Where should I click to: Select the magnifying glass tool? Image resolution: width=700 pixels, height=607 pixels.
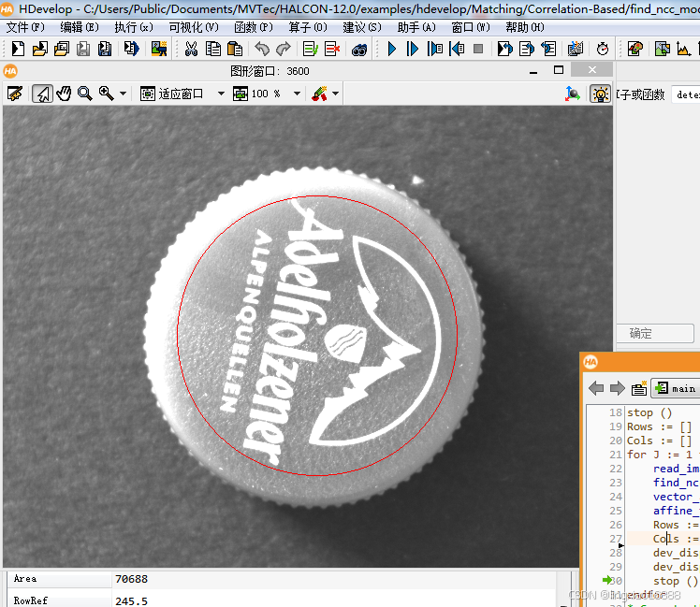tap(85, 94)
